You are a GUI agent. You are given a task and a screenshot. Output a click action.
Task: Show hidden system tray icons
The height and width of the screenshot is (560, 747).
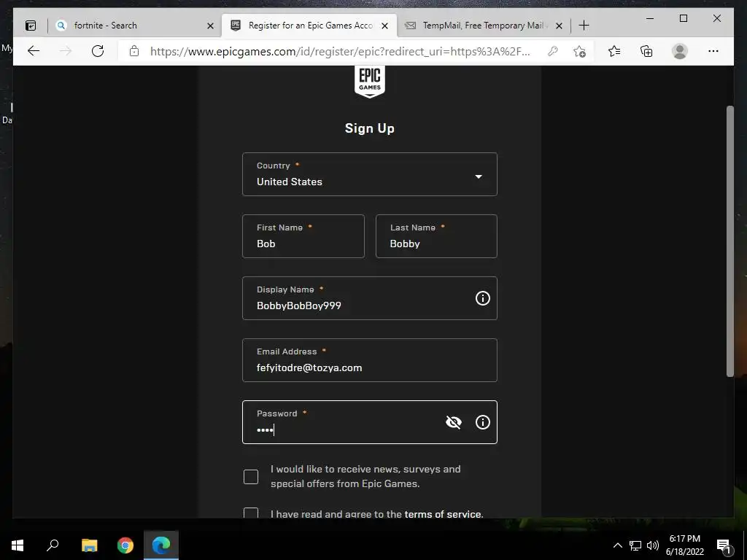click(x=617, y=545)
